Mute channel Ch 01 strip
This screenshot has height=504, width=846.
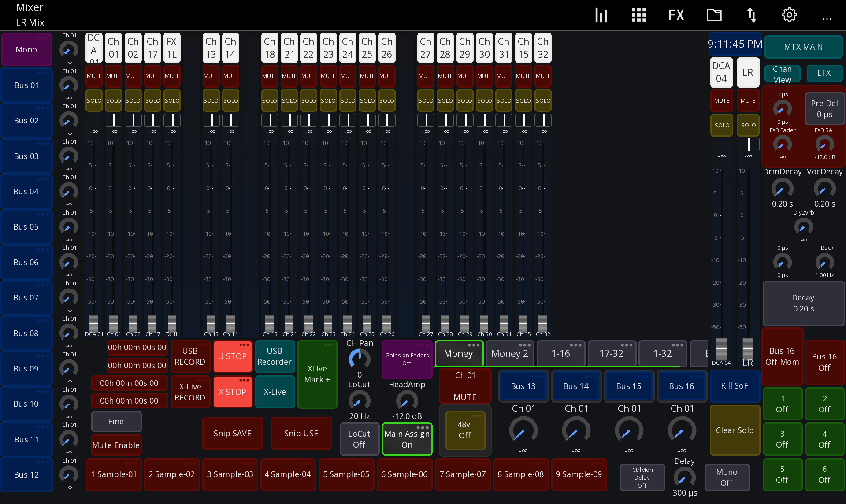113,76
